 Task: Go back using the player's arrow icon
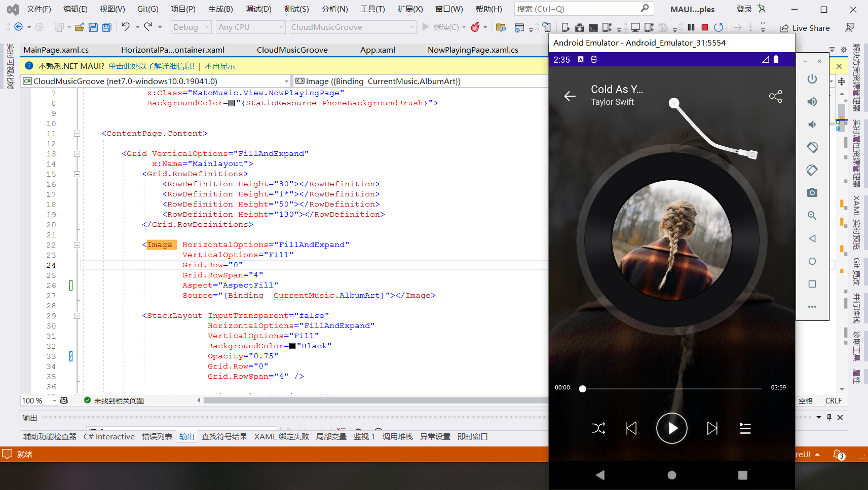(x=570, y=96)
